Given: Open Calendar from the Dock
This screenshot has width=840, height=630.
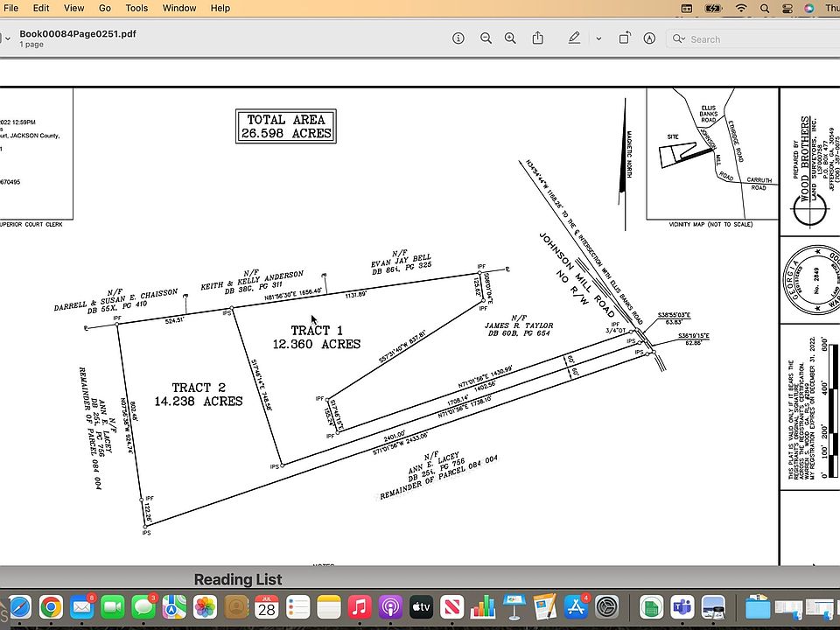Looking at the screenshot, I should tap(267, 606).
